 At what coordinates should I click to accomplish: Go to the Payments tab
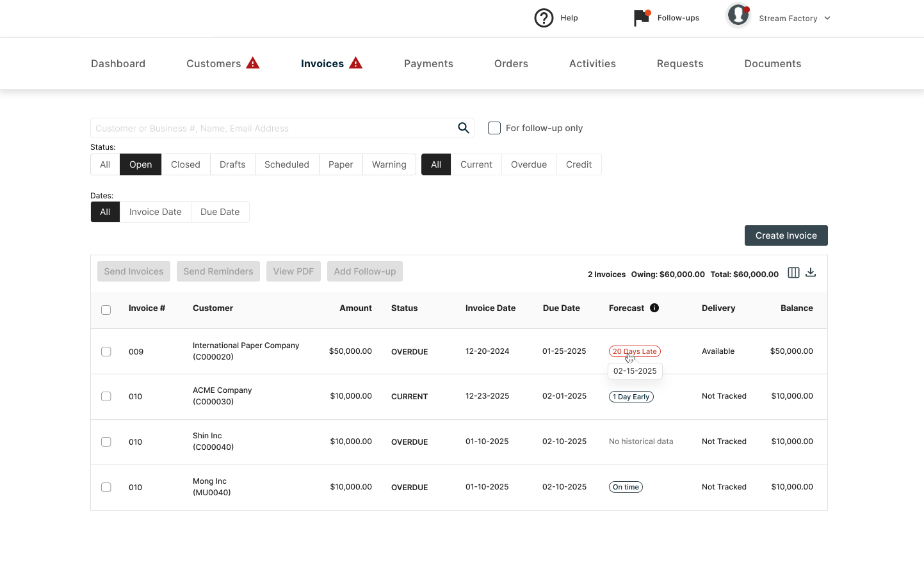click(x=428, y=63)
